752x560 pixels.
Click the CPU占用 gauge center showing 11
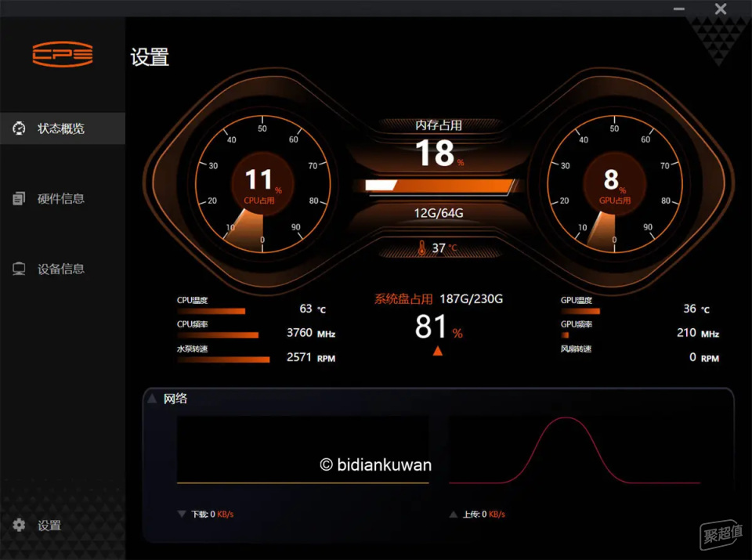(262, 183)
